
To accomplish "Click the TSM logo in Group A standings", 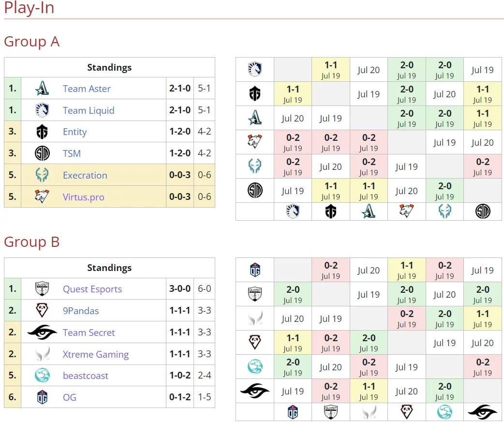I will tap(42, 153).
